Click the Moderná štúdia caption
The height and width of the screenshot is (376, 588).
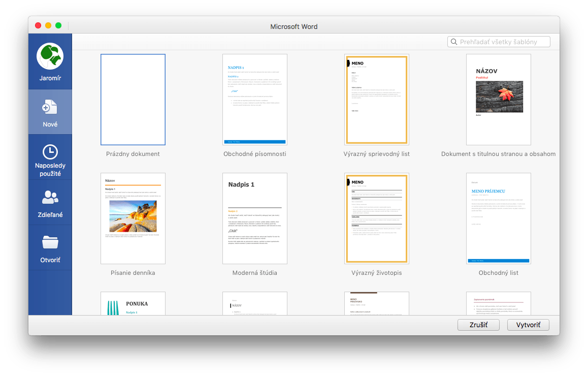pyautogui.click(x=254, y=273)
